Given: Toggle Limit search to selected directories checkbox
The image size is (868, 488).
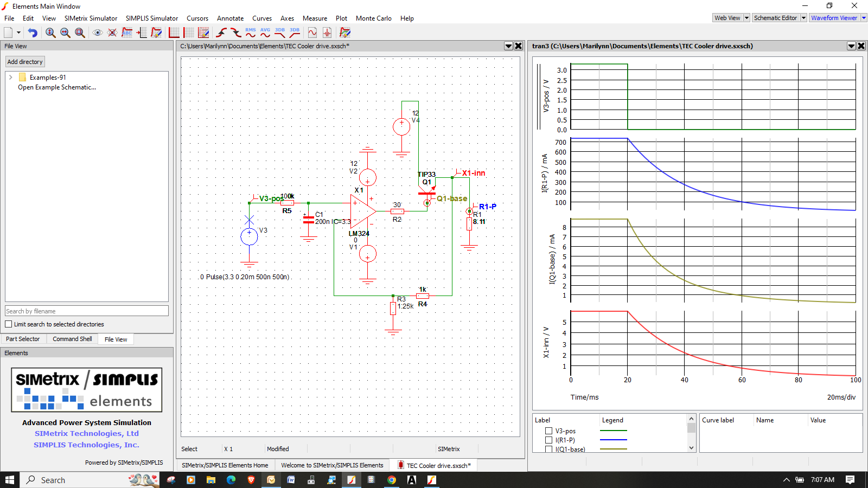Looking at the screenshot, I should point(9,324).
